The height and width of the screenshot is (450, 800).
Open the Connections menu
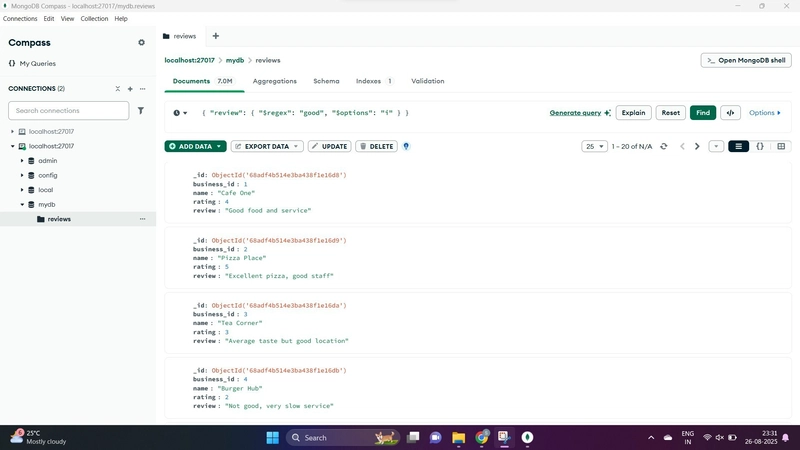coord(20,18)
